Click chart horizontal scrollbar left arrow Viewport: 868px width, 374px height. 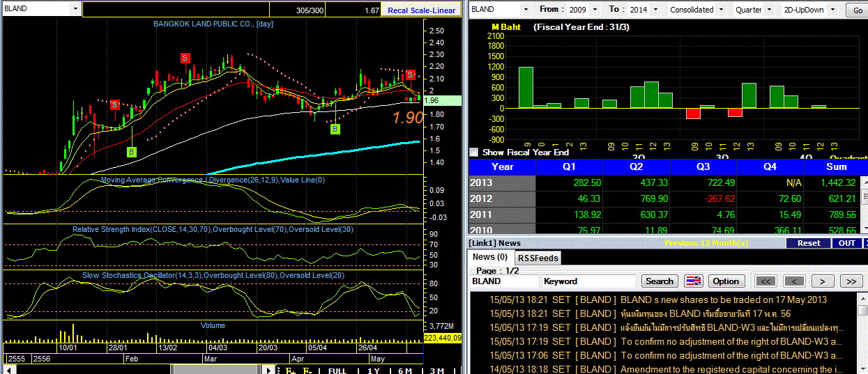tap(9, 370)
